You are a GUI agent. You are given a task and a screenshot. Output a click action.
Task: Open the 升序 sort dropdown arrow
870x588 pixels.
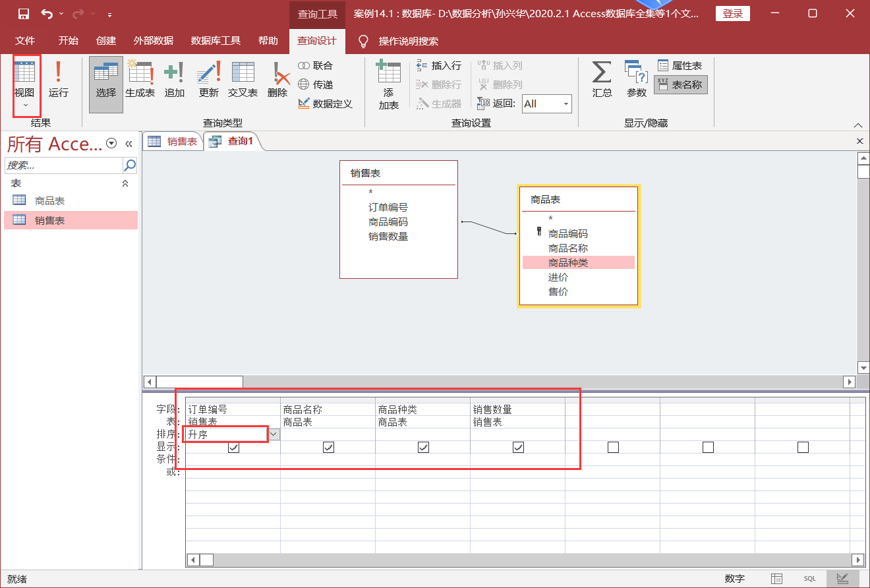[x=274, y=434]
